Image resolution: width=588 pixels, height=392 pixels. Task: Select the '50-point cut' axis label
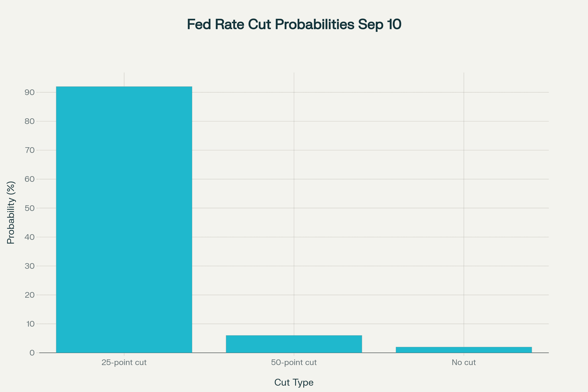tap(294, 362)
